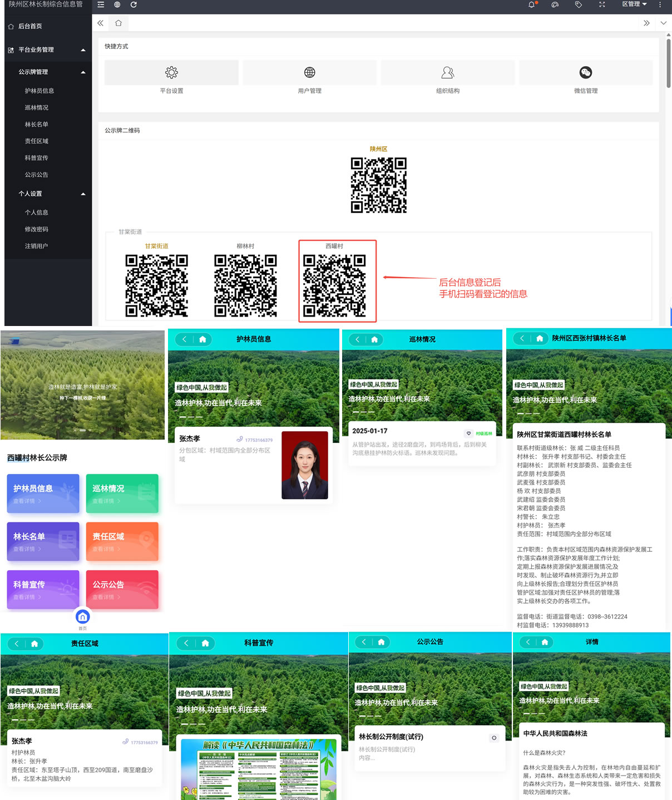Go back from 护林员信息 mobile screen
This screenshot has height=800, width=672.
click(185, 339)
